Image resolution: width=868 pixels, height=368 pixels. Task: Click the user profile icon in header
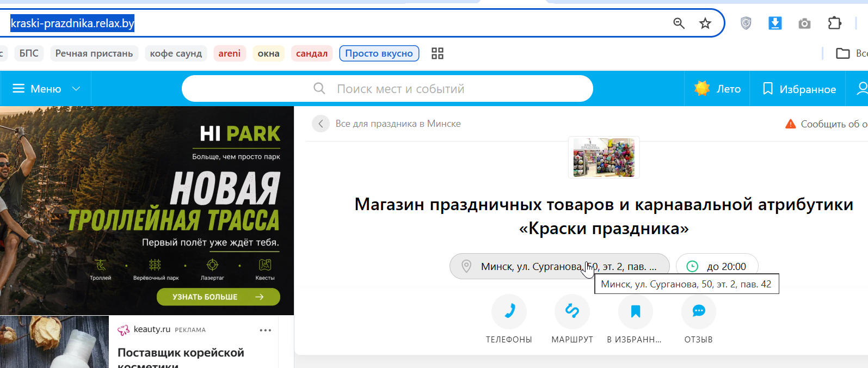(862, 88)
